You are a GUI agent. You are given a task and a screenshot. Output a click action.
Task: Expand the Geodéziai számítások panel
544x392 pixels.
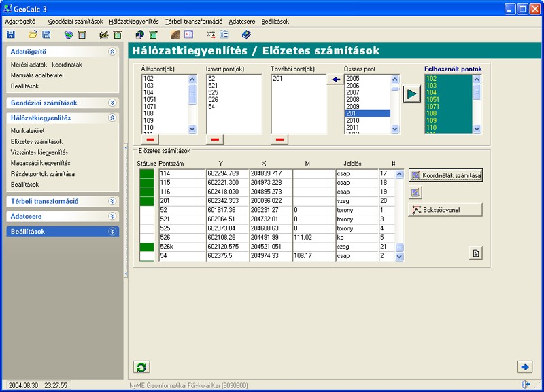click(x=112, y=103)
